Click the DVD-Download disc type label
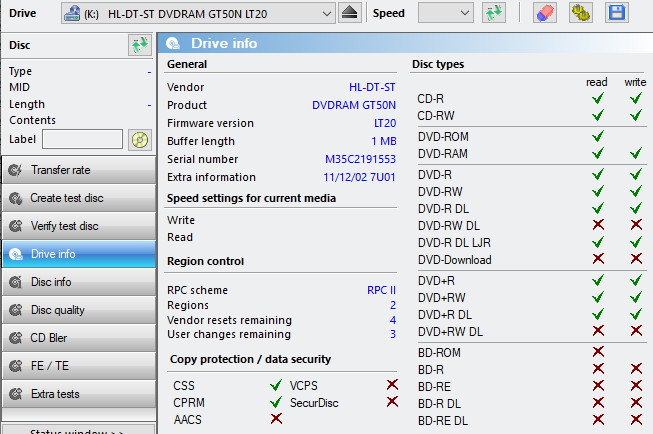This screenshot has height=434, width=653. (x=454, y=260)
